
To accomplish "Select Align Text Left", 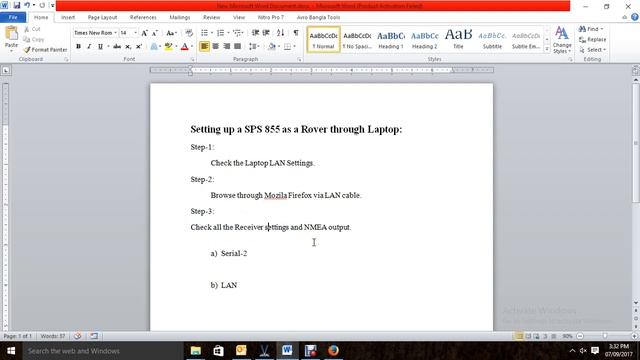I will (x=204, y=47).
